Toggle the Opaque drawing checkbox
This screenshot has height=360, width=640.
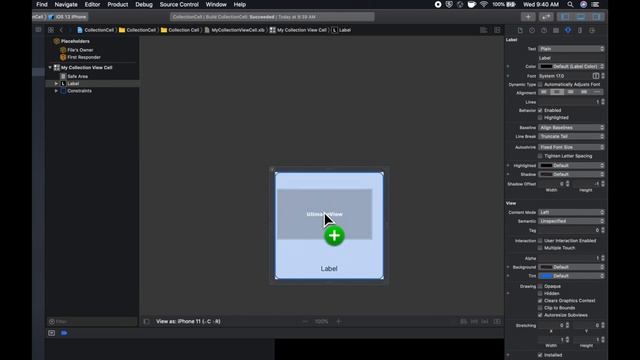540,286
